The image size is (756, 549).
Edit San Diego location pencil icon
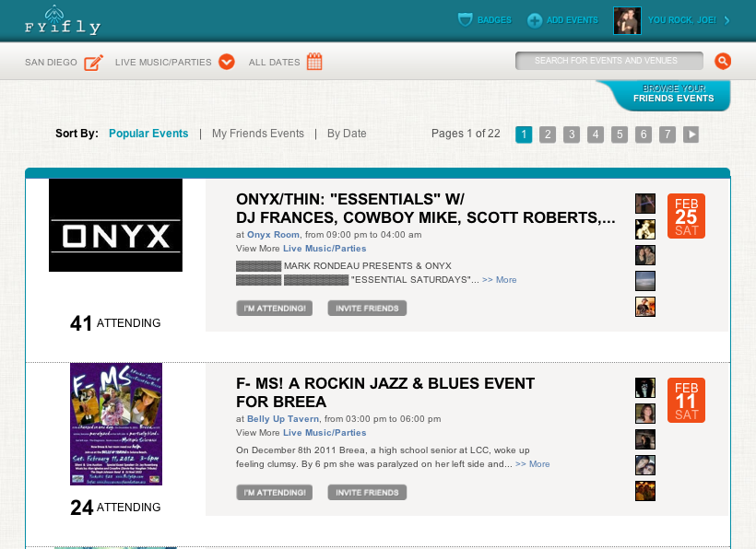[x=93, y=62]
